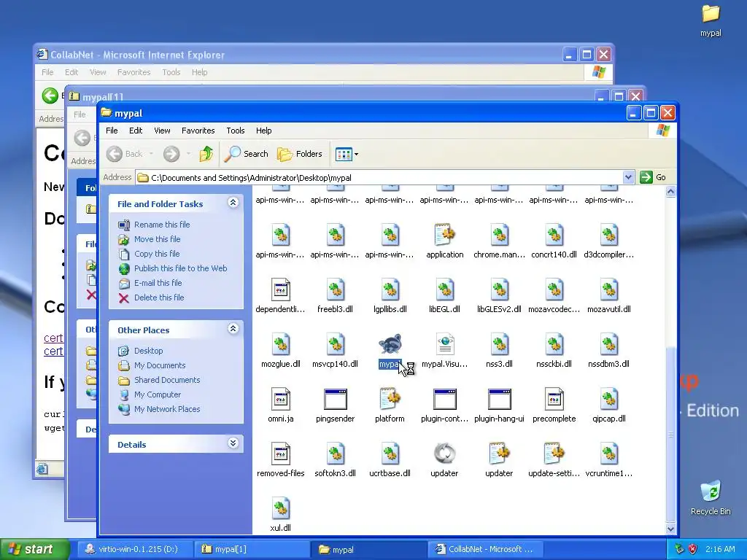Open the Tools menu in mypal window
Image resolution: width=747 pixels, height=560 pixels.
coord(236,131)
